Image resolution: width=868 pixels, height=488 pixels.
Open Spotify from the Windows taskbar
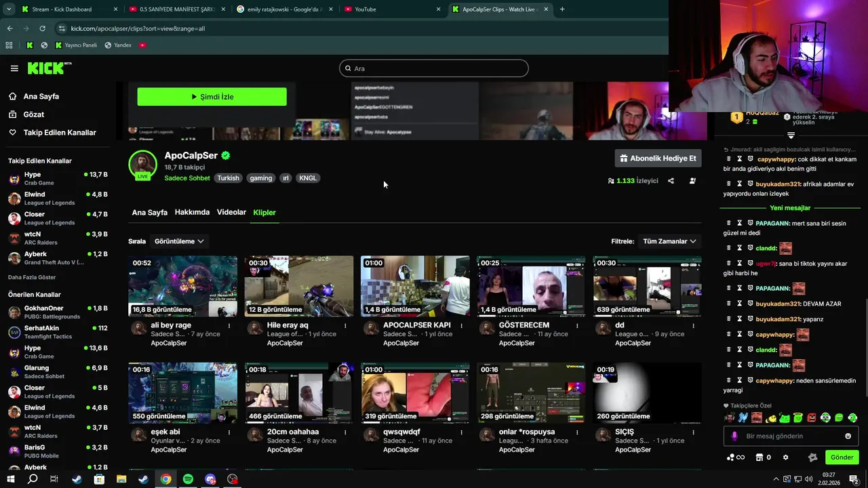pos(188,479)
